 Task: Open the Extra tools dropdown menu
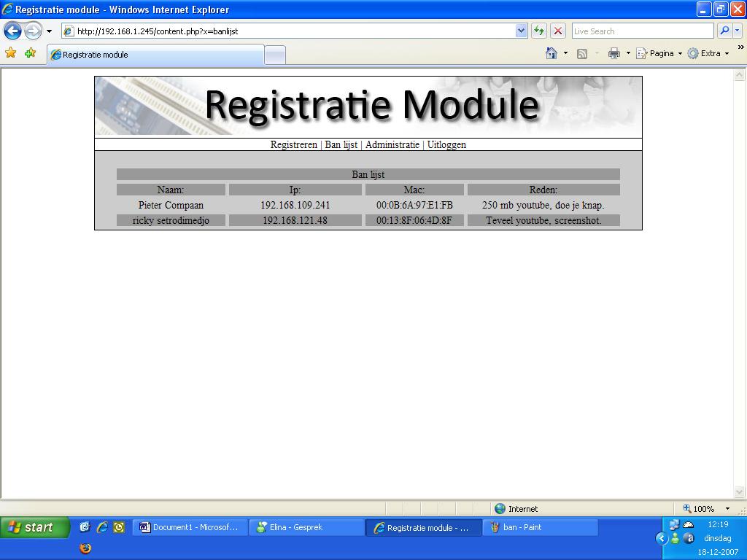(709, 53)
